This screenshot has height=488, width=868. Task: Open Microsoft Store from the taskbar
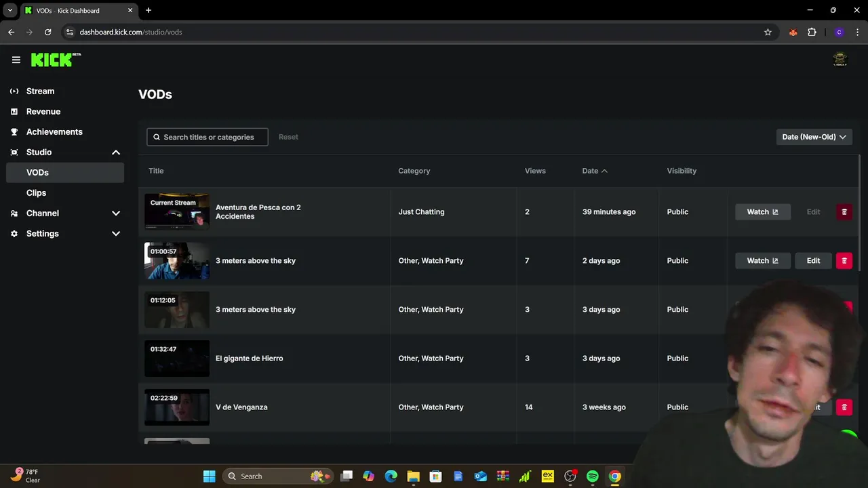coord(435,476)
